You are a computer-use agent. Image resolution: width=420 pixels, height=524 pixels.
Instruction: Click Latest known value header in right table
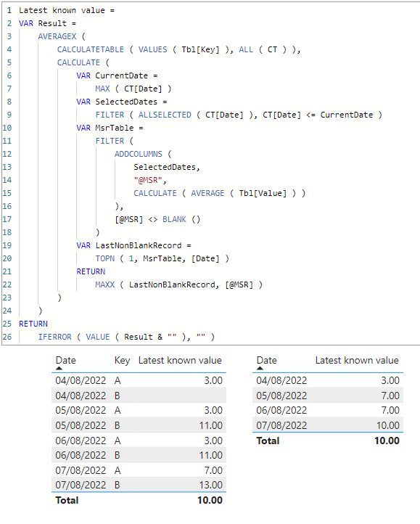[357, 360]
